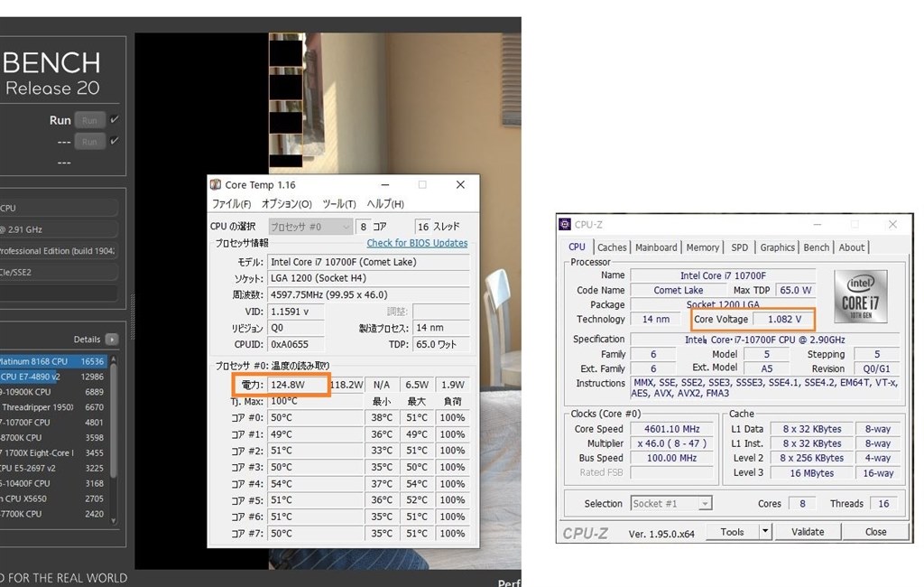Click the model field Intel Core i7 10700F
Screen dimensions: 924x587
tap(368, 262)
